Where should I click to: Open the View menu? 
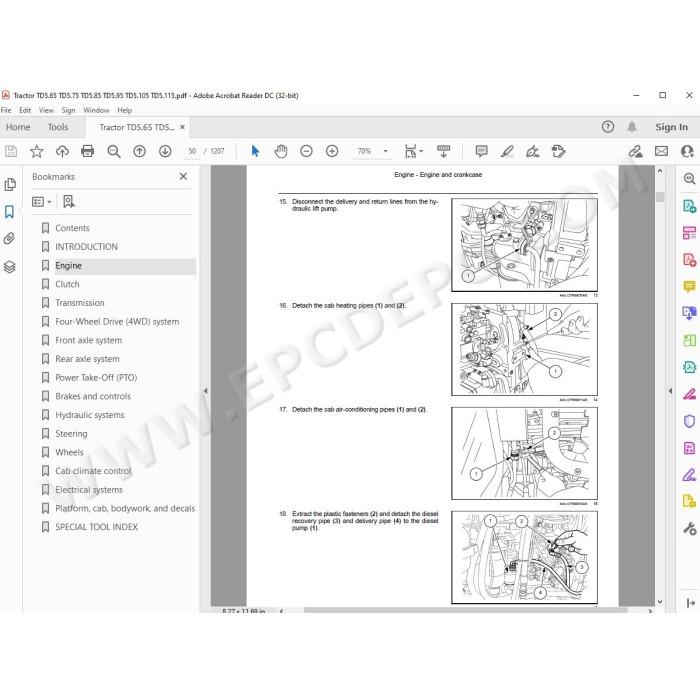pos(46,110)
